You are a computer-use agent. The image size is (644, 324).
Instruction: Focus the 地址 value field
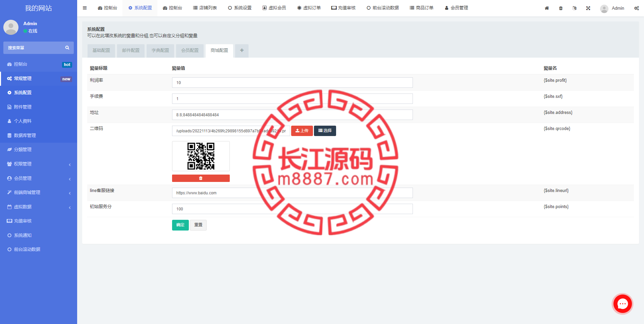(292, 115)
